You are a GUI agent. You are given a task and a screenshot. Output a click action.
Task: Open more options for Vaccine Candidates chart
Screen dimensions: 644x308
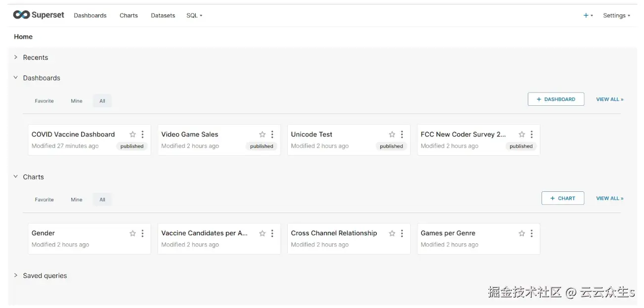[272, 233]
